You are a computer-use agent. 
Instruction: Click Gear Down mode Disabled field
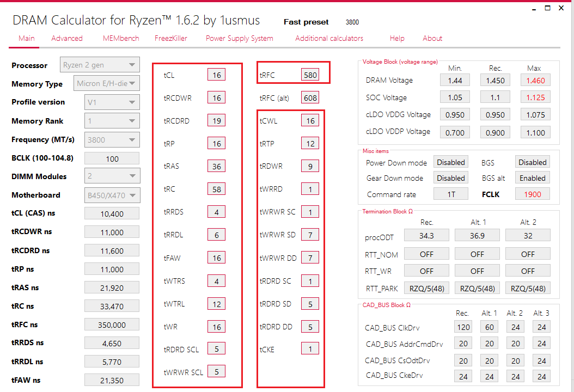[451, 178]
